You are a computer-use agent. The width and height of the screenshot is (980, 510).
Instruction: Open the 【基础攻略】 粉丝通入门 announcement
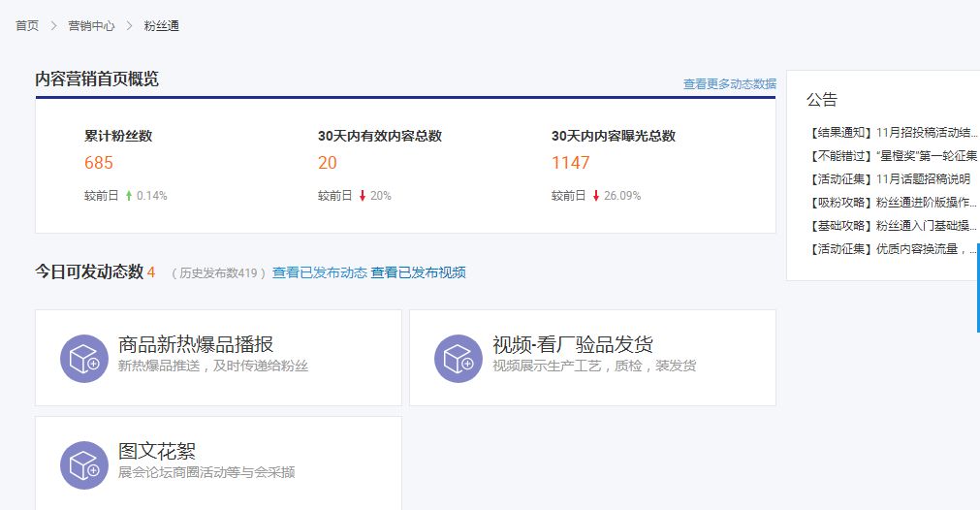[x=892, y=226]
